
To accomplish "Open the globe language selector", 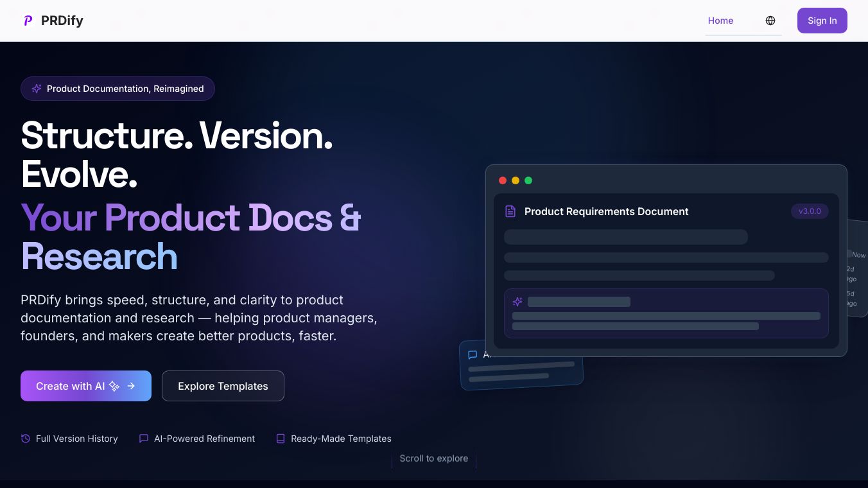I will (x=770, y=21).
